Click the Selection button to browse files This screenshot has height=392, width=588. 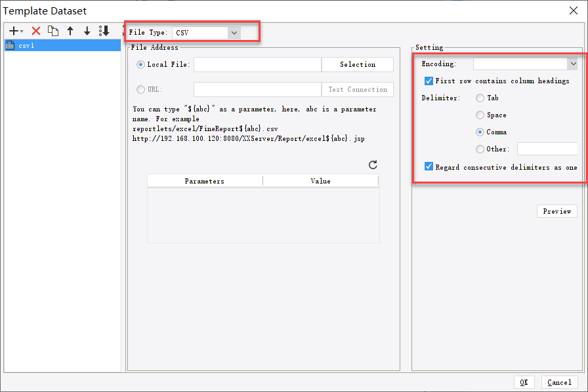click(x=357, y=64)
